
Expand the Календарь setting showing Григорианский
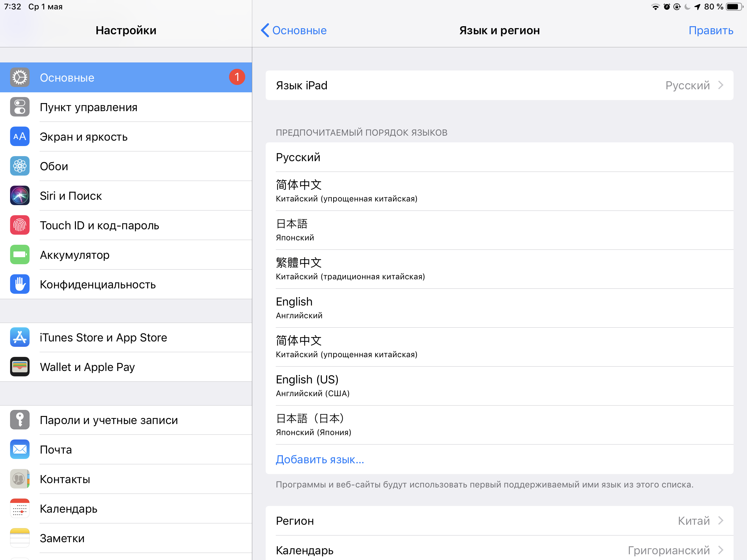(x=499, y=550)
